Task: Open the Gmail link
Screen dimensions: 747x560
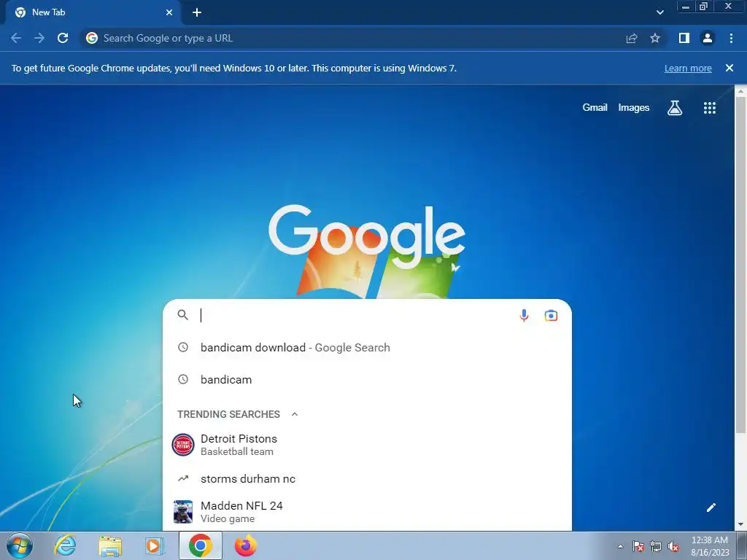Action: (595, 108)
